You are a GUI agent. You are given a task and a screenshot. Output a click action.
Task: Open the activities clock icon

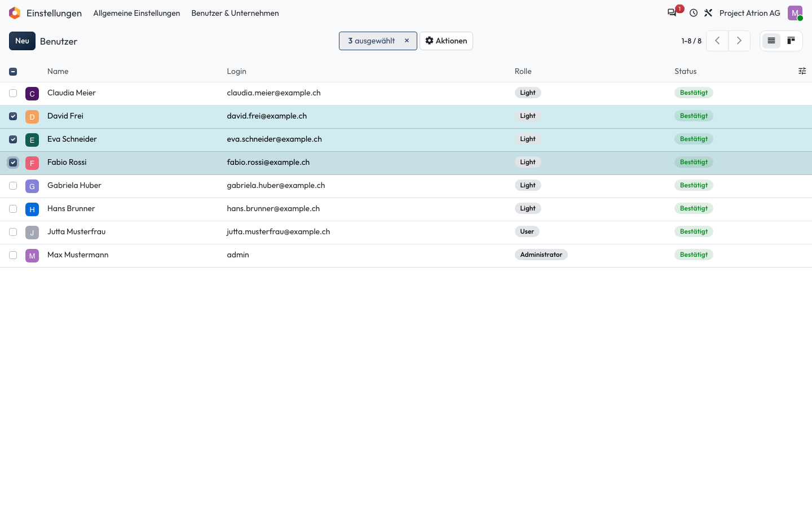[x=694, y=13]
